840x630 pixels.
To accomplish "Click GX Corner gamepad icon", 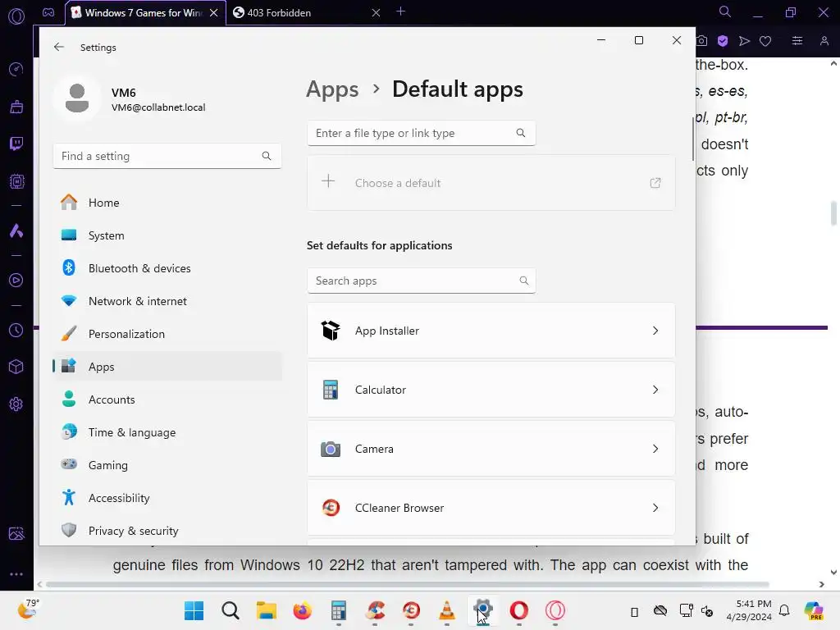I will pyautogui.click(x=48, y=12).
